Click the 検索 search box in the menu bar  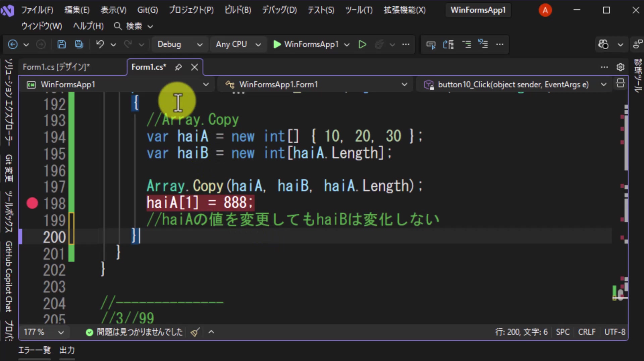click(x=133, y=26)
